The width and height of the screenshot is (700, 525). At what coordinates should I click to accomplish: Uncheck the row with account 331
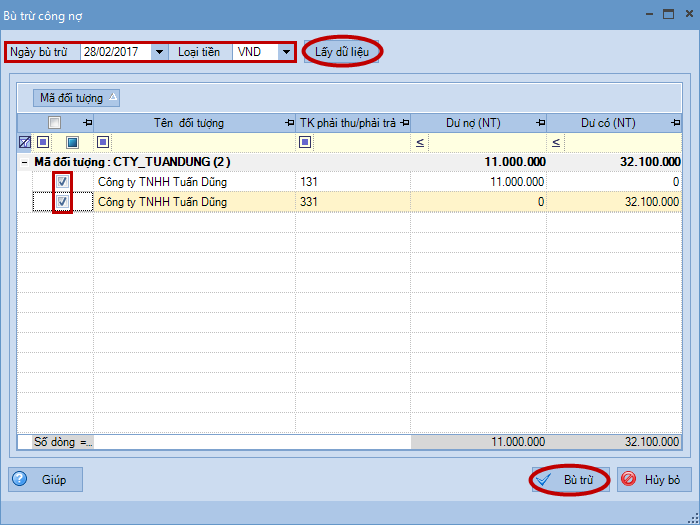pyautogui.click(x=62, y=202)
